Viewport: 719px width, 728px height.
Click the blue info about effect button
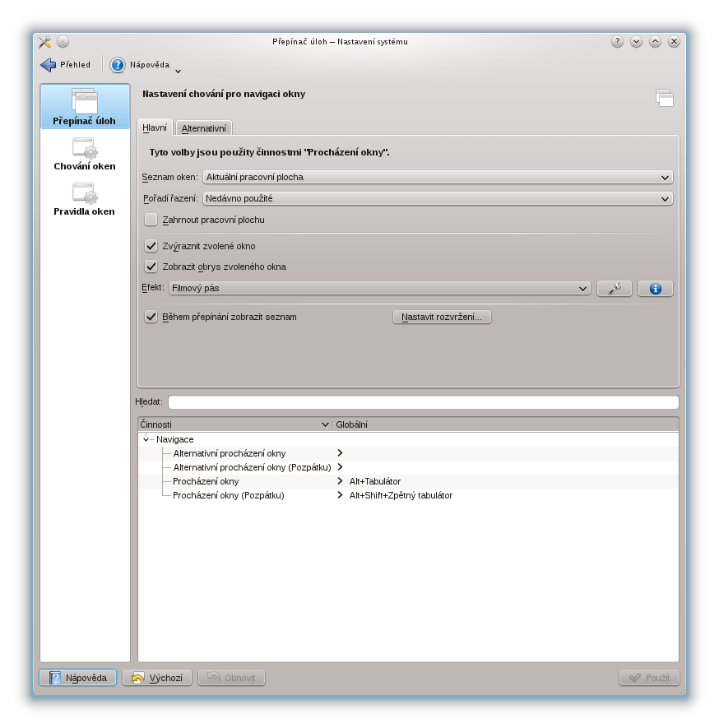coord(656,289)
